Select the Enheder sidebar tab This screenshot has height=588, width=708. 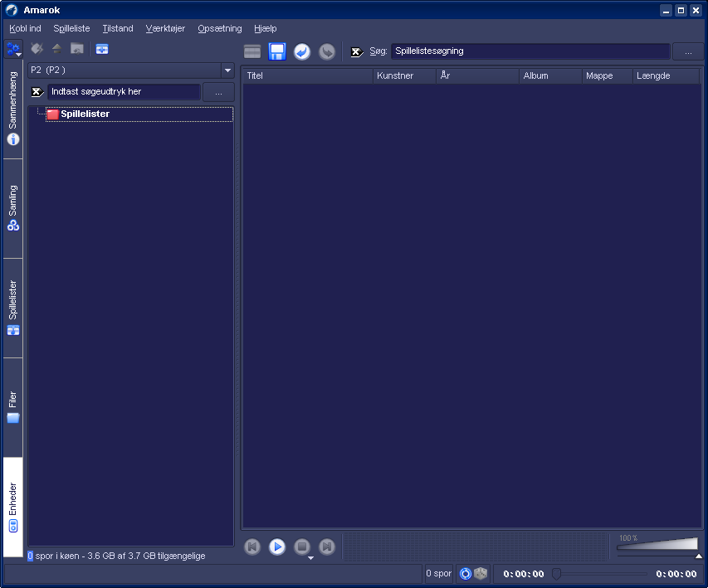tap(13, 508)
